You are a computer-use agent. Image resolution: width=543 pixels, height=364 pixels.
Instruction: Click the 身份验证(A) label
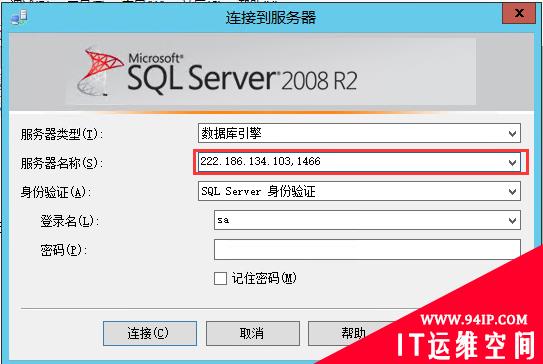55,192
